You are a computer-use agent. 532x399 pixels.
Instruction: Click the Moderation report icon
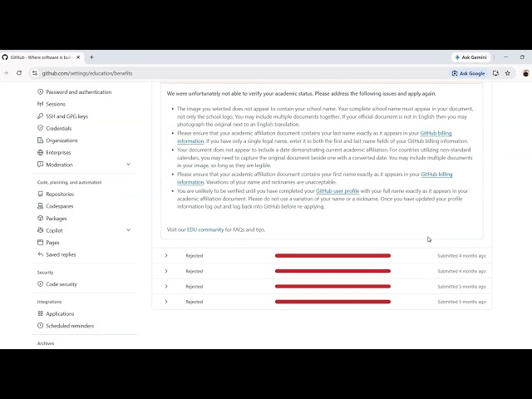click(x=41, y=165)
